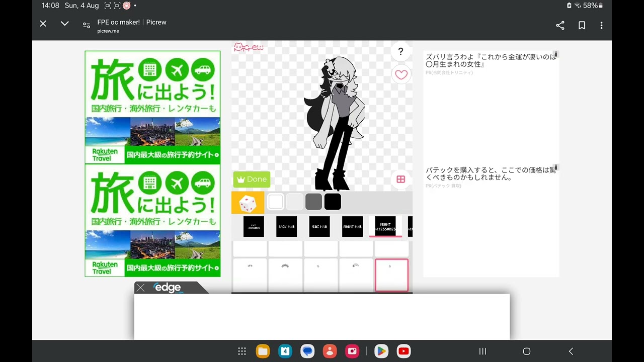Screen dimensions: 644x362
Task: Select the light gray color swatch
Action: [294, 202]
